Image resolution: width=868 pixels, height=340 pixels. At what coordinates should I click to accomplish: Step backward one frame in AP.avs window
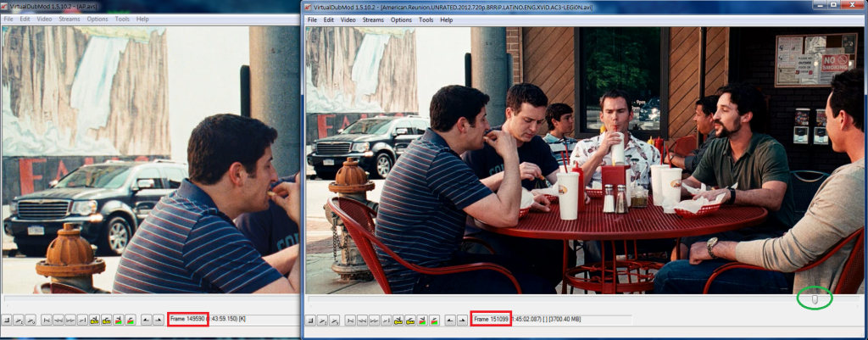coord(58,320)
